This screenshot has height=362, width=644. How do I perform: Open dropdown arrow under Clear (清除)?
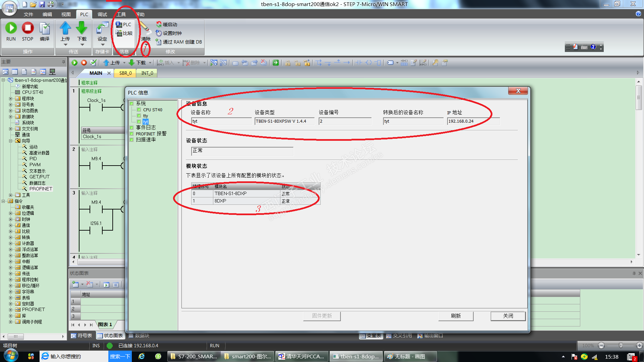(146, 44)
